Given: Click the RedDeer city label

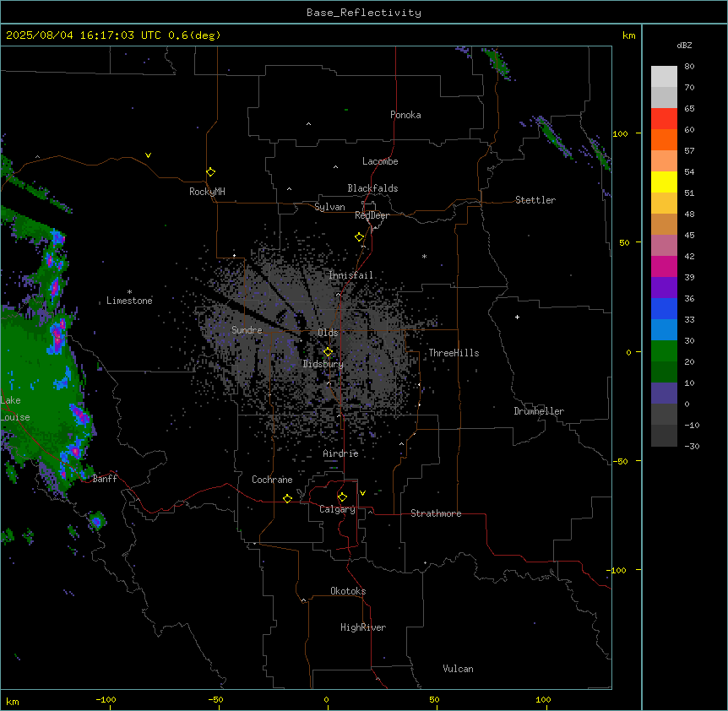Looking at the screenshot, I should click(372, 215).
